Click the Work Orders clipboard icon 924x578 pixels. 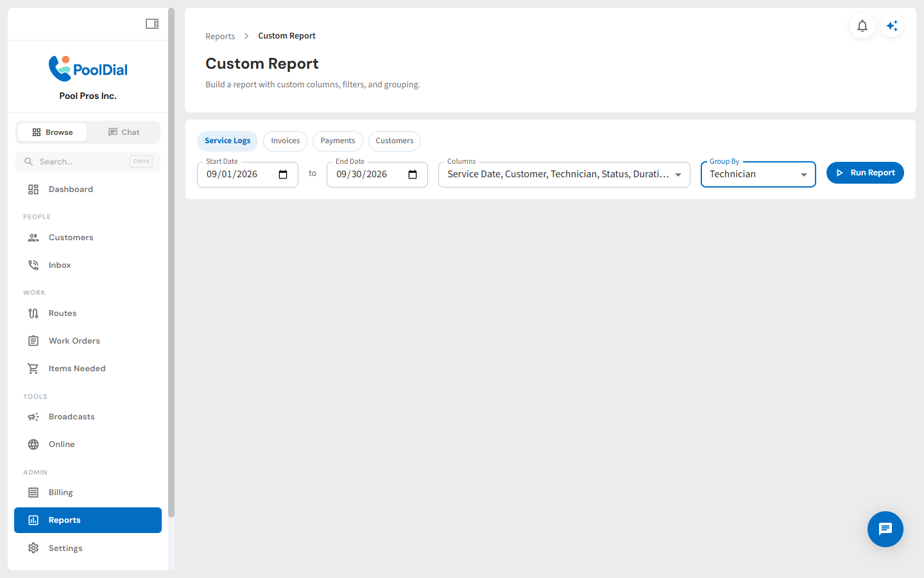(33, 341)
